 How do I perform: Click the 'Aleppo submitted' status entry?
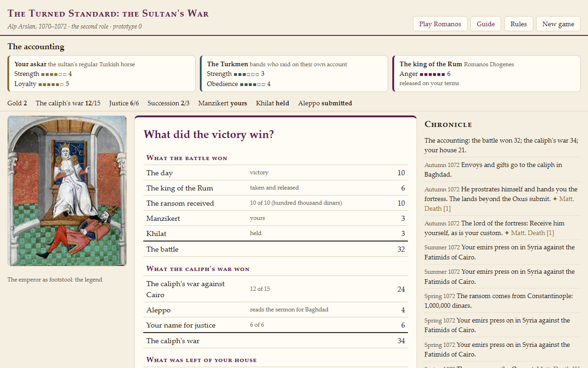(325, 103)
